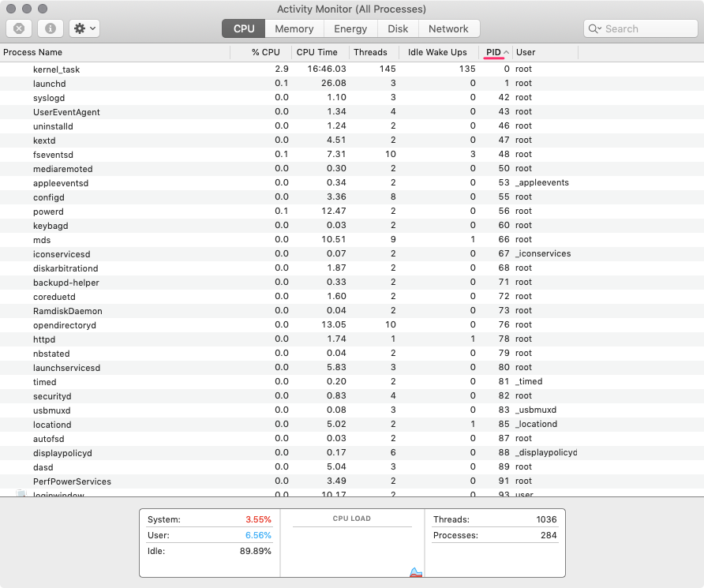Select the mds process row
Image resolution: width=704 pixels, height=588 pixels.
point(352,240)
